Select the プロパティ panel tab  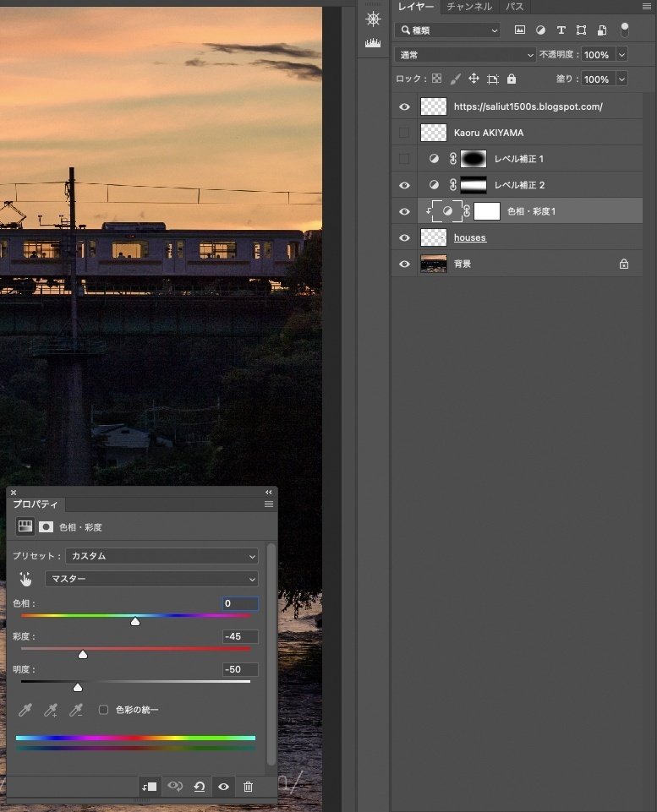36,504
